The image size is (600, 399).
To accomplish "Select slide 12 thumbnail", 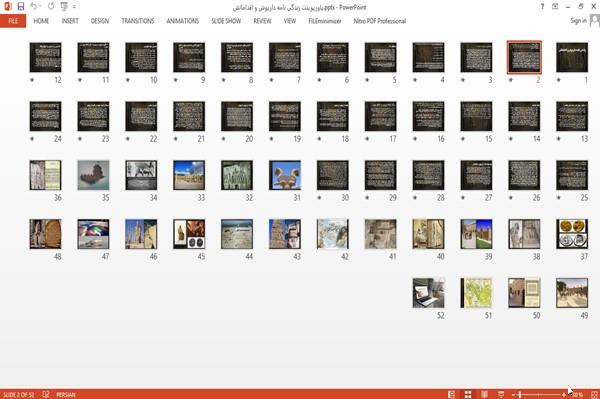I will click(x=46, y=57).
